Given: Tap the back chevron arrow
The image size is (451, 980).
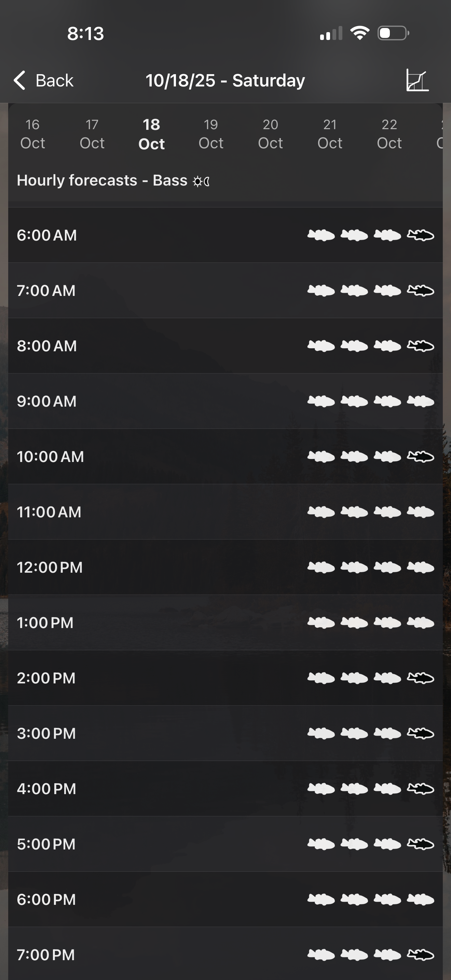Looking at the screenshot, I should 19,80.
